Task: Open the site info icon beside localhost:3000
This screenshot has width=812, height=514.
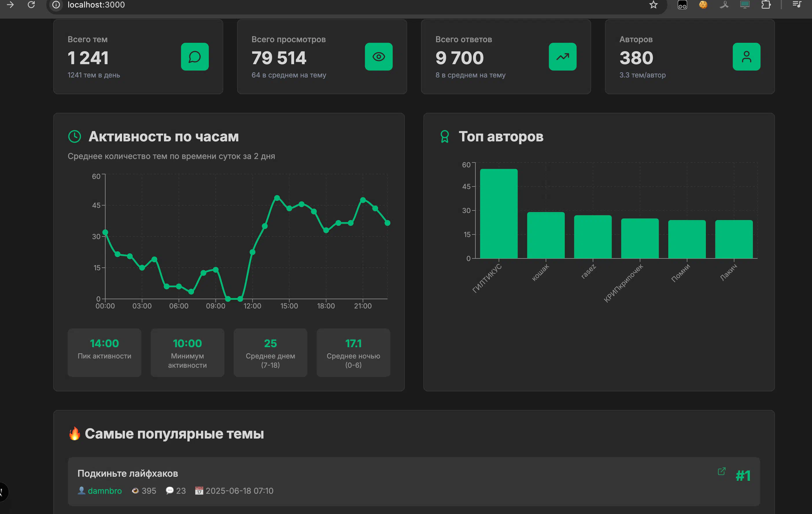Action: pyautogui.click(x=56, y=5)
